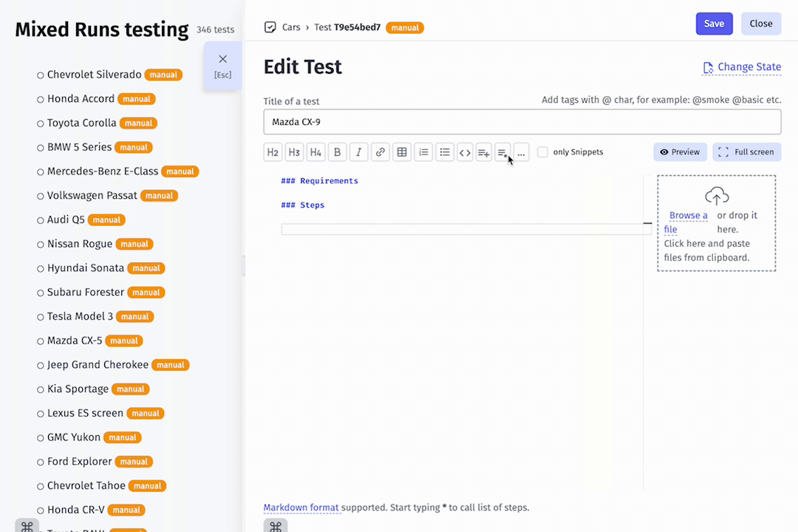This screenshot has width=798, height=532.
Task: Open the GMC Yukon test
Action: 74,437
